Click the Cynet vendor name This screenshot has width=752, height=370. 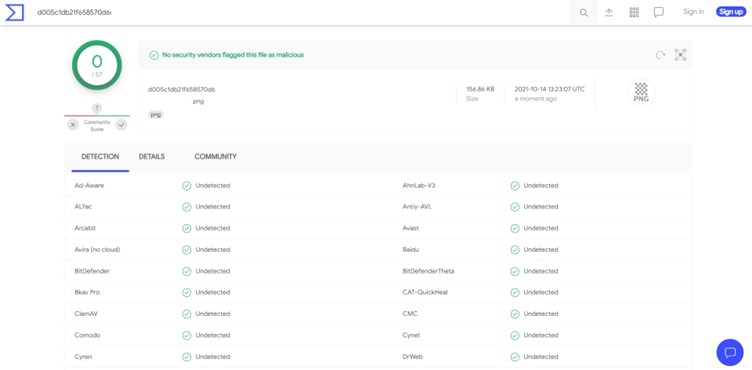point(411,335)
